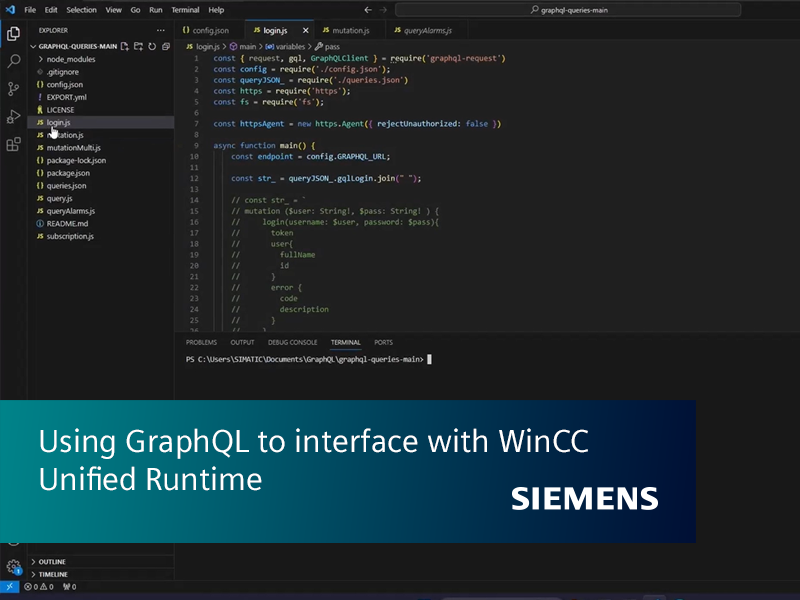The width and height of the screenshot is (800, 600).
Task: Click the Collapse Folders icon in Explorer
Action: (x=166, y=46)
